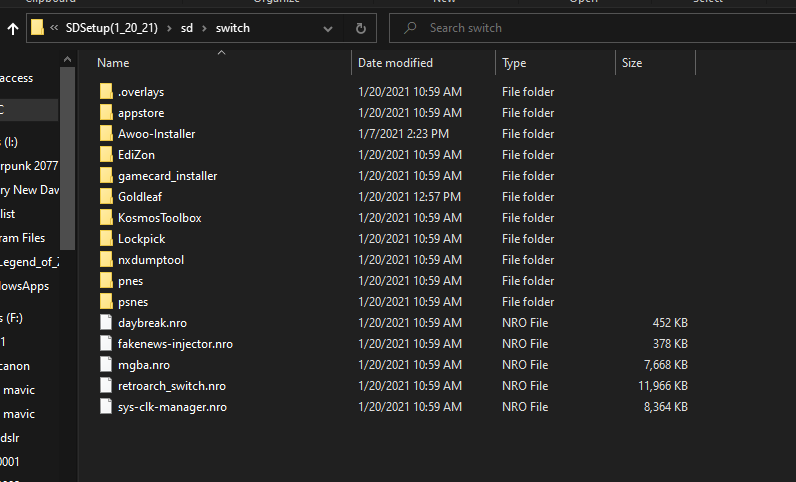
Task: Click the .overlays folder name
Action: point(141,92)
